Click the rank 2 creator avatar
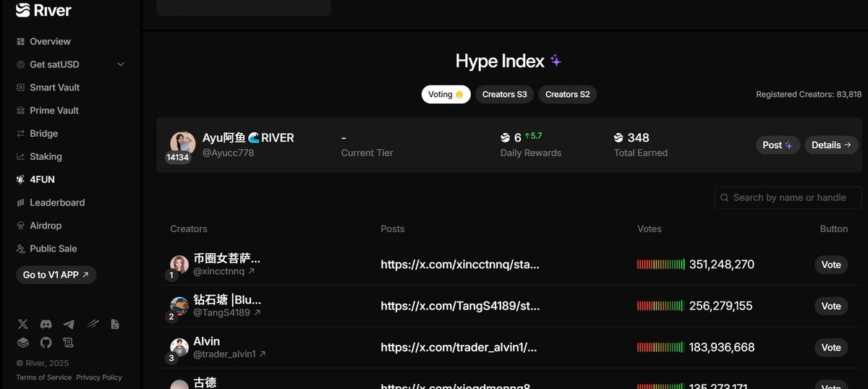This screenshot has height=389, width=868. tap(179, 306)
